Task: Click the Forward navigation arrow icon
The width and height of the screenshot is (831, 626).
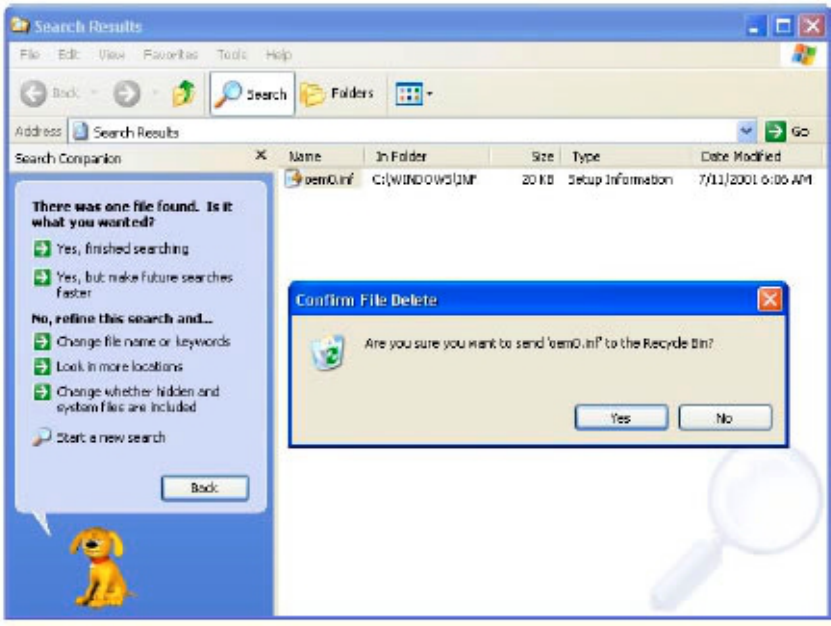Action: 127,94
